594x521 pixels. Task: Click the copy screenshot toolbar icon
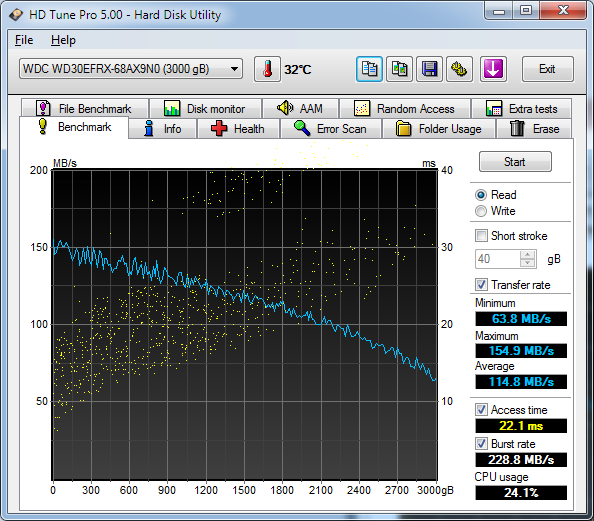(x=399, y=69)
